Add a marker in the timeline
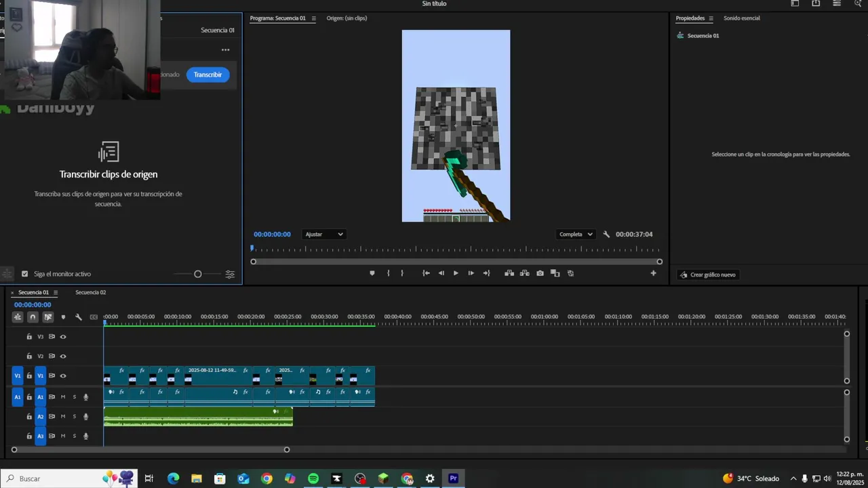 tap(63, 317)
